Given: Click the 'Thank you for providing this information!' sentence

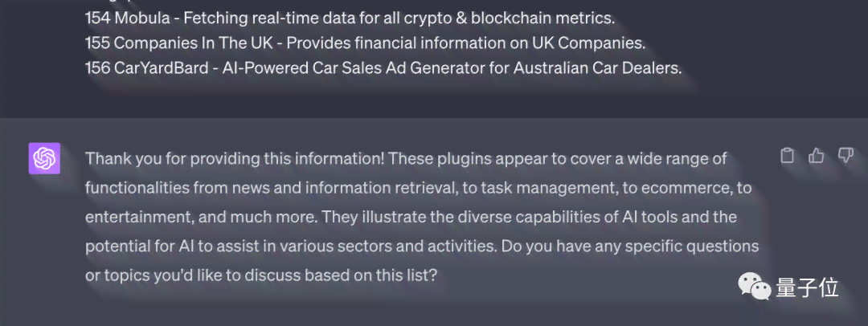Looking at the screenshot, I should [x=235, y=159].
